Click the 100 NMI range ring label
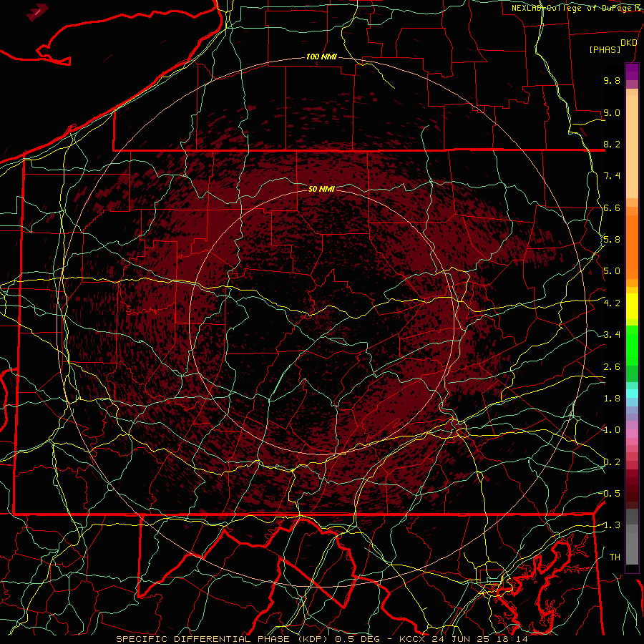The width and height of the screenshot is (644, 644). [321, 57]
